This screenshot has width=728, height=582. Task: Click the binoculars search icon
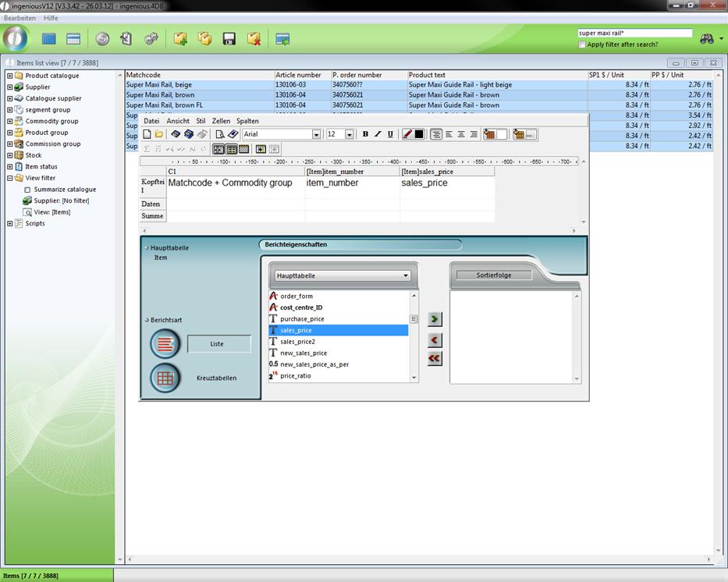pyautogui.click(x=707, y=38)
